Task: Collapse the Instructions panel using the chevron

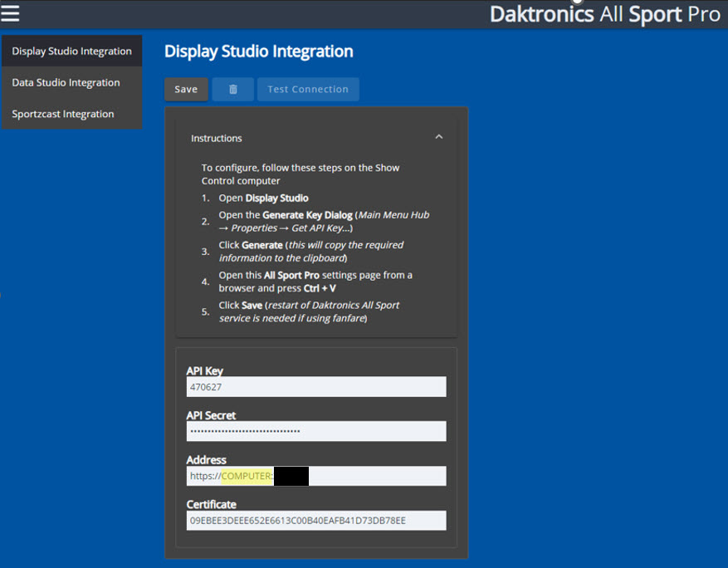Action: [x=439, y=138]
